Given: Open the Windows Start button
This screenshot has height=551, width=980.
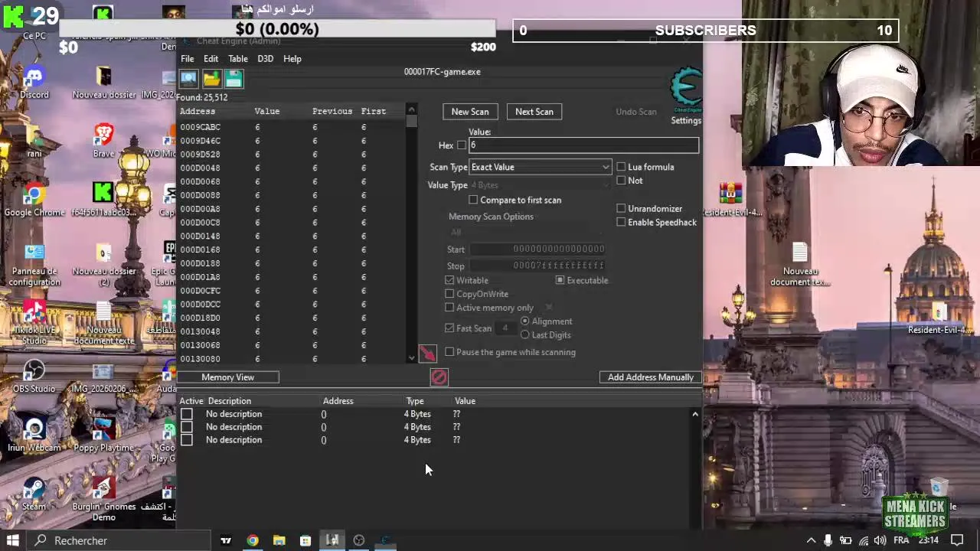Looking at the screenshot, I should click(13, 540).
